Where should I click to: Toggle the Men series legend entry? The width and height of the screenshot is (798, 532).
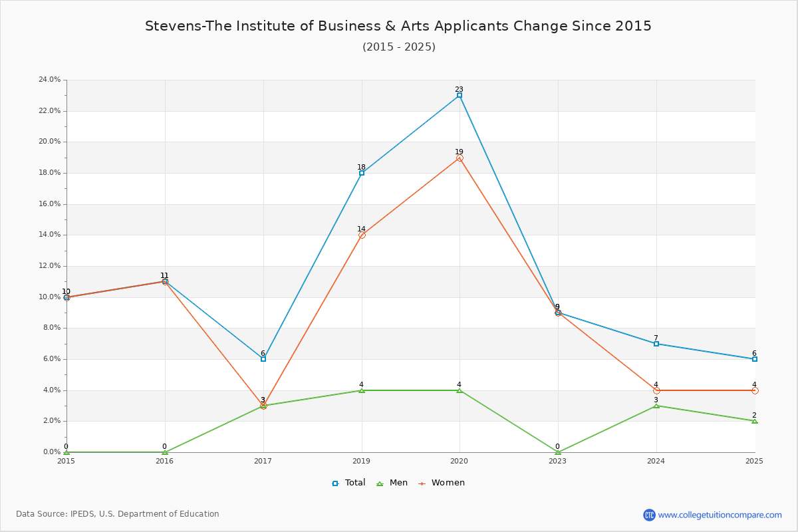coord(392,483)
